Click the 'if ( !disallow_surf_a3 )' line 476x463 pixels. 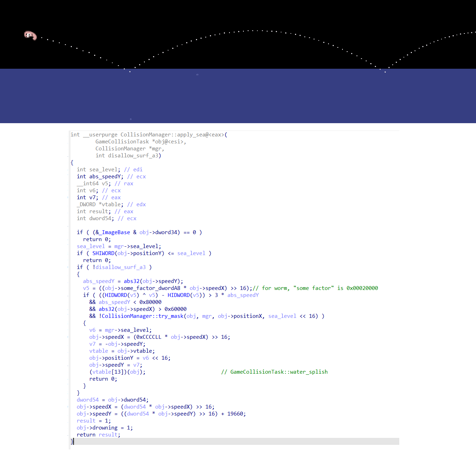pyautogui.click(x=114, y=267)
